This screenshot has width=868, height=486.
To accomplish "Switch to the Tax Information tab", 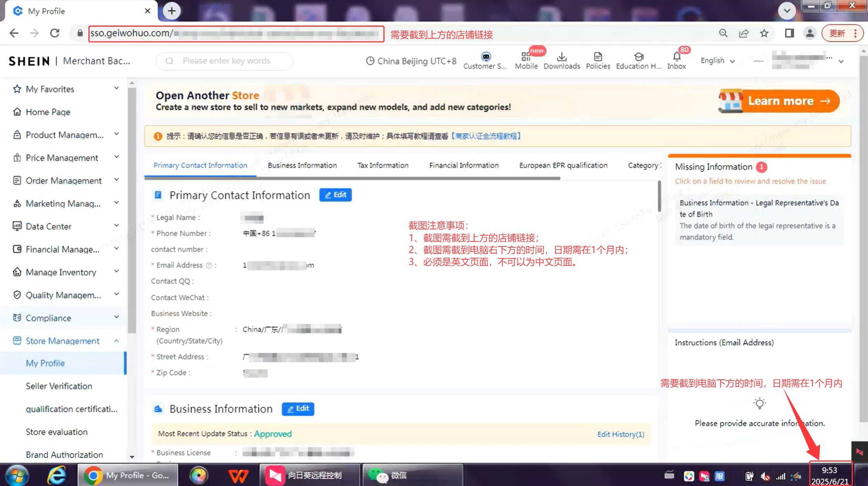I will tap(382, 165).
